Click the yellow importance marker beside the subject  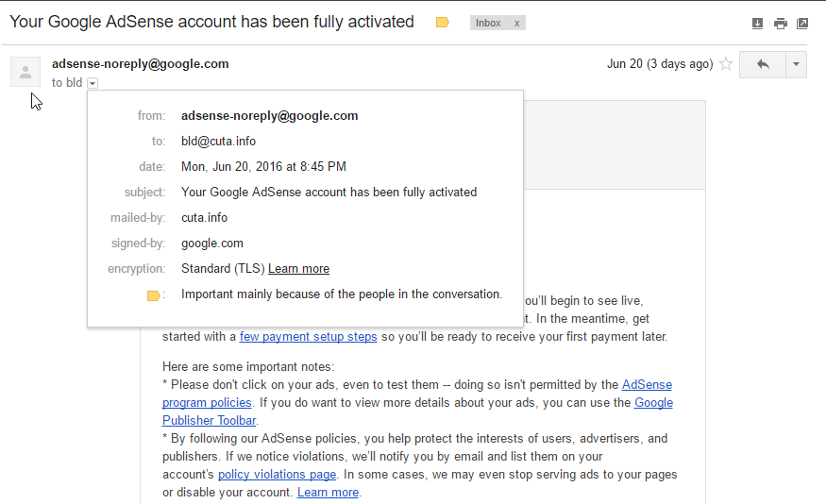click(x=442, y=23)
